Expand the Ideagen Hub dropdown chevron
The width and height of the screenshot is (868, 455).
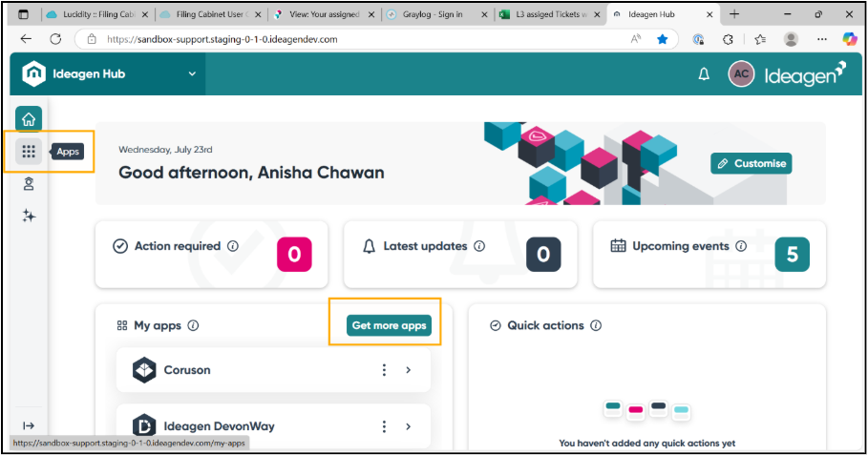192,74
